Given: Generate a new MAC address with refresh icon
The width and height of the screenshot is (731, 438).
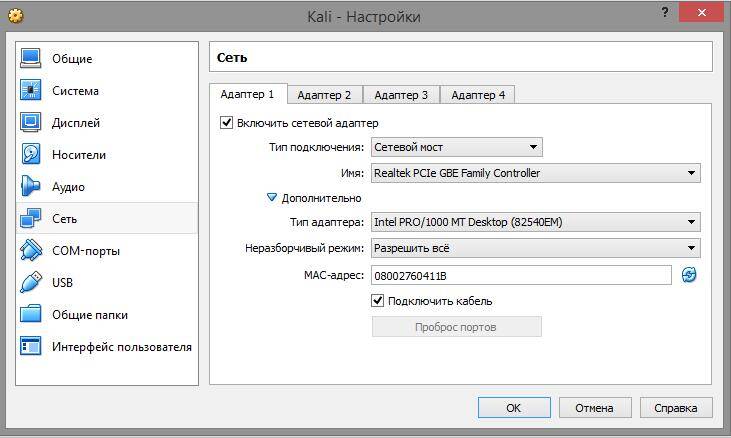Looking at the screenshot, I should click(x=689, y=275).
